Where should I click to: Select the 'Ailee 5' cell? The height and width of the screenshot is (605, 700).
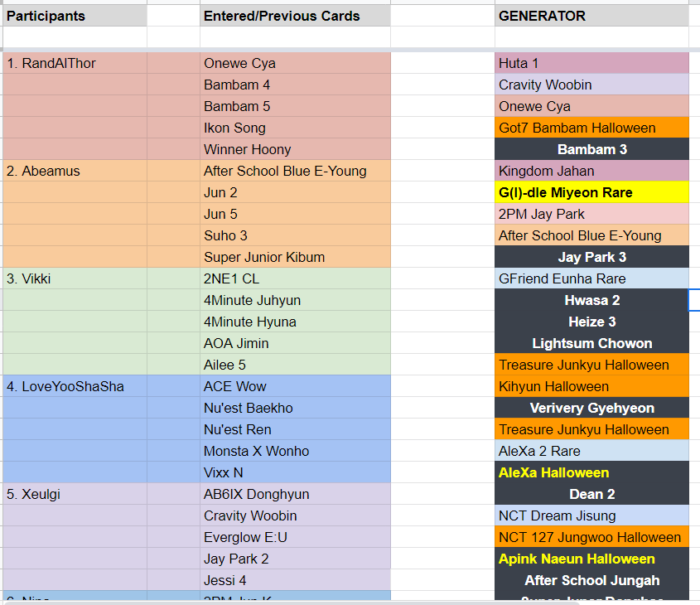click(295, 365)
